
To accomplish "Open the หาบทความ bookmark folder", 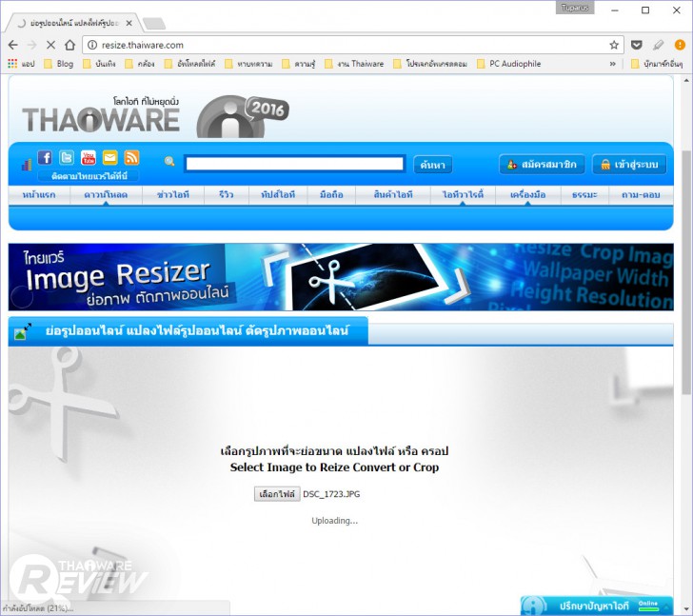I will 248,64.
